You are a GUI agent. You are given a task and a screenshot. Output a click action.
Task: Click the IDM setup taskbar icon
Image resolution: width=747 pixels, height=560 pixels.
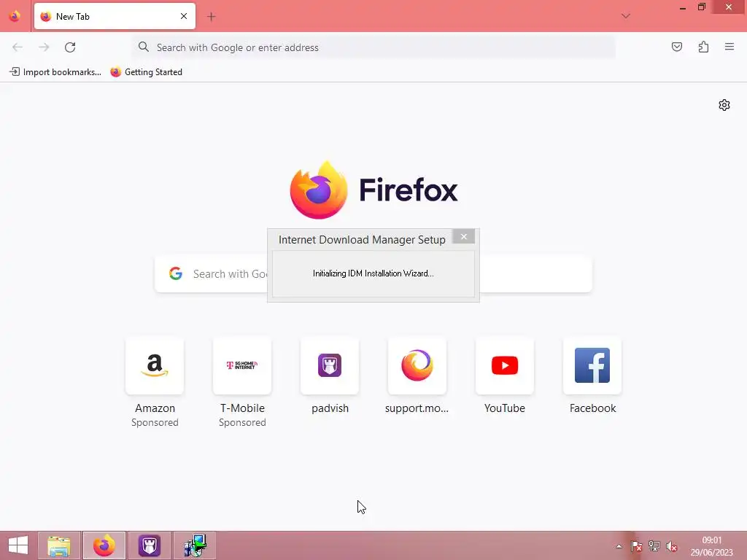click(194, 545)
